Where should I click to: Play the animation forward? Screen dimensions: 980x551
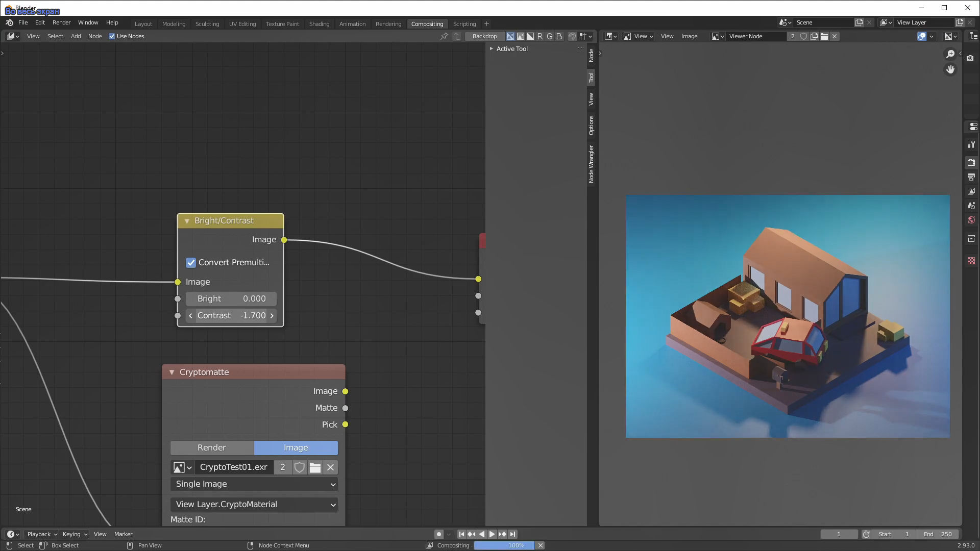tap(492, 534)
